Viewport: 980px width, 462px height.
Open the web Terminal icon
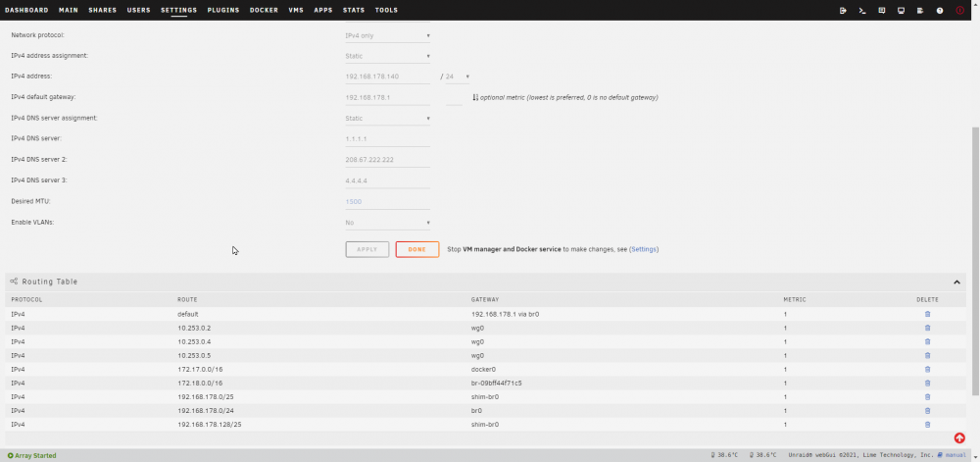pyautogui.click(x=862, y=10)
